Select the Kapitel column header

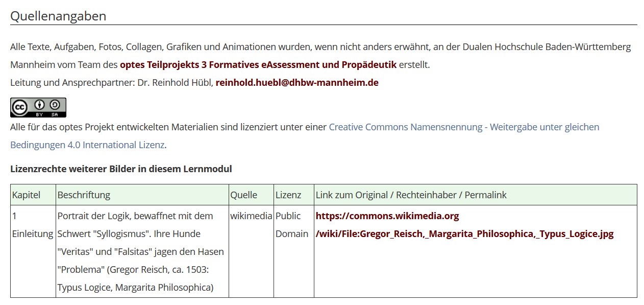pos(26,195)
